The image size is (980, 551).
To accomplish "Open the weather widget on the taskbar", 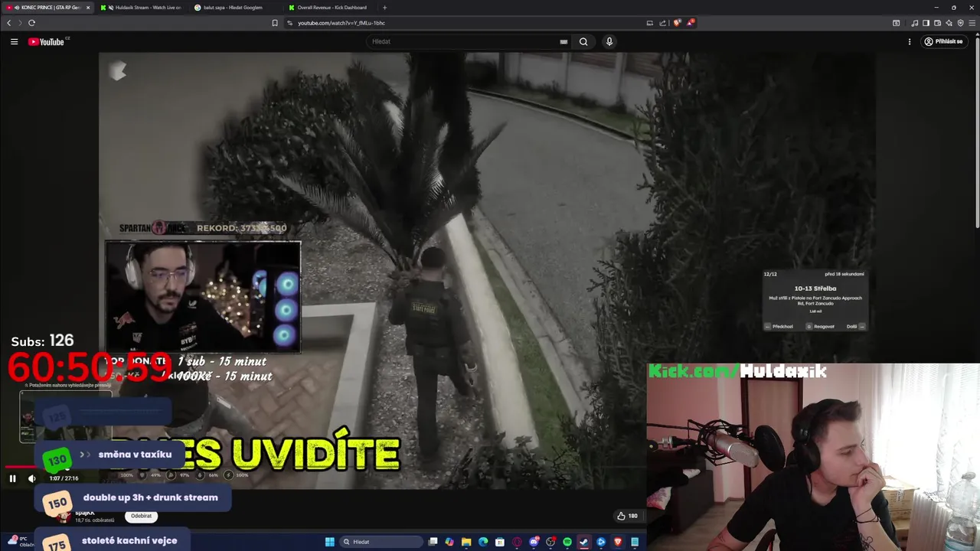I will (x=21, y=542).
